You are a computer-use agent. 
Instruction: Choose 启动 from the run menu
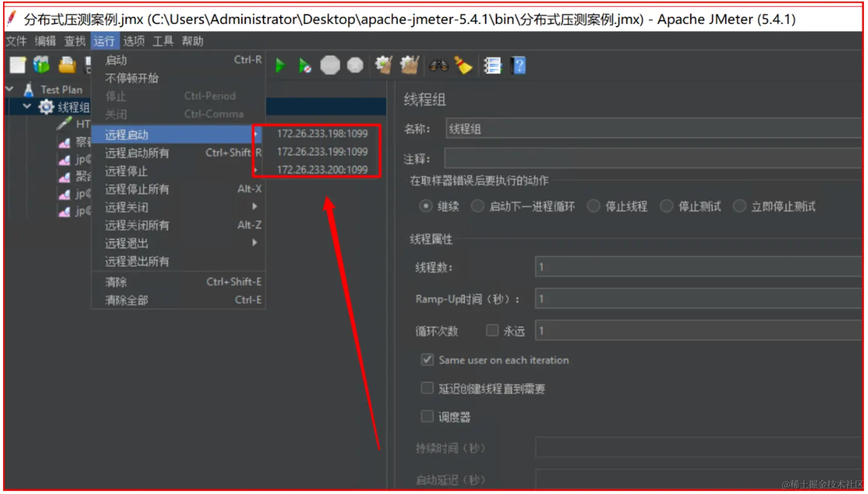point(178,61)
